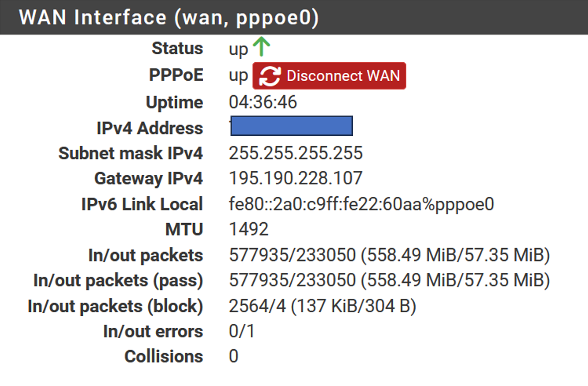The image size is (588, 386).
Task: Click the In/out packets (block) value
Action: pyautogui.click(x=322, y=306)
